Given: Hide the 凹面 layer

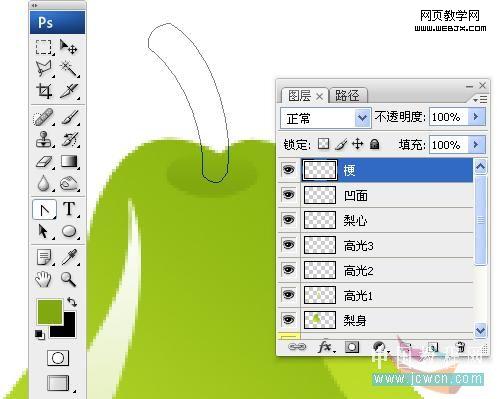Looking at the screenshot, I should click(288, 195).
